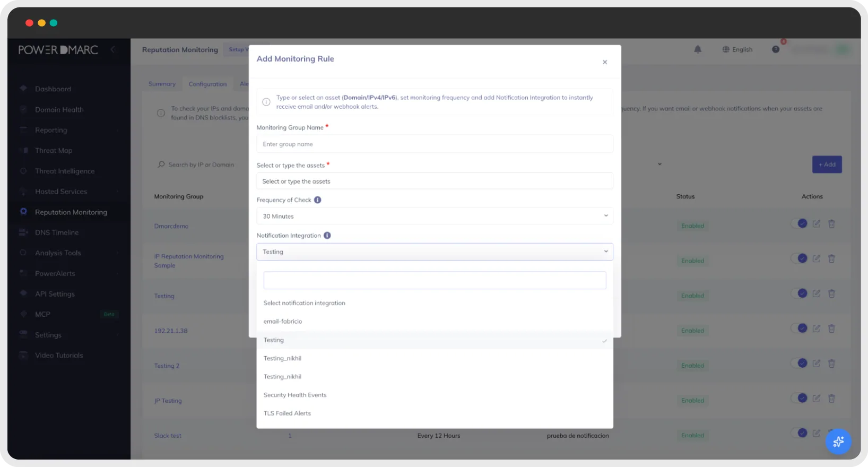The width and height of the screenshot is (868, 467).
Task: Edit the 192.21.1.38 monitoring row
Action: coord(817,328)
